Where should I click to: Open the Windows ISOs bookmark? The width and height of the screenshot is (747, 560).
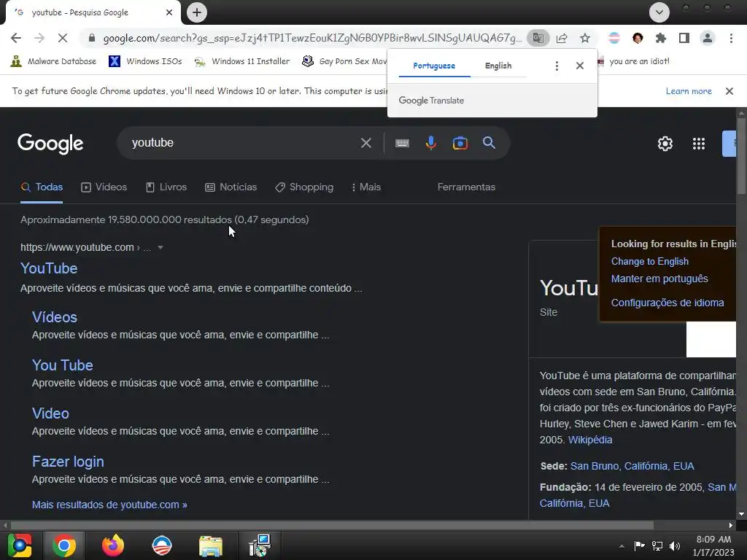(145, 61)
